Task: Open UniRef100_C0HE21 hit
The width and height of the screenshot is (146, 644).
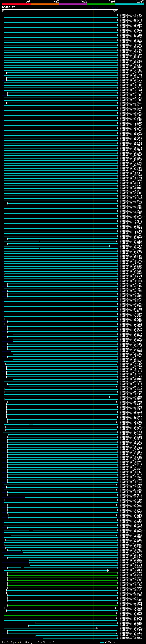Action: (131, 30)
